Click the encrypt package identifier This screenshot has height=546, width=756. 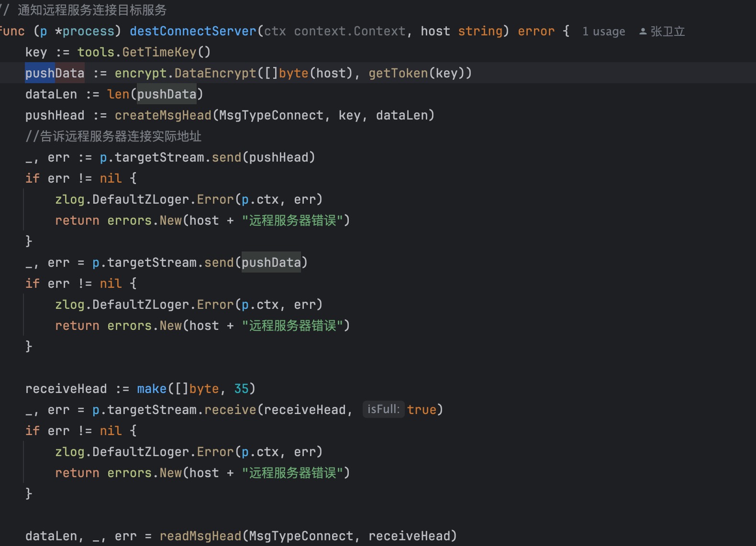tap(141, 73)
